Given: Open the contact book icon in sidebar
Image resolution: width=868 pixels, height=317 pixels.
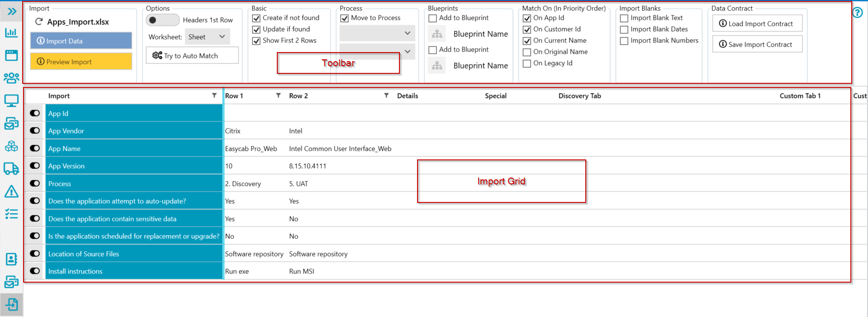Looking at the screenshot, I should 11,259.
